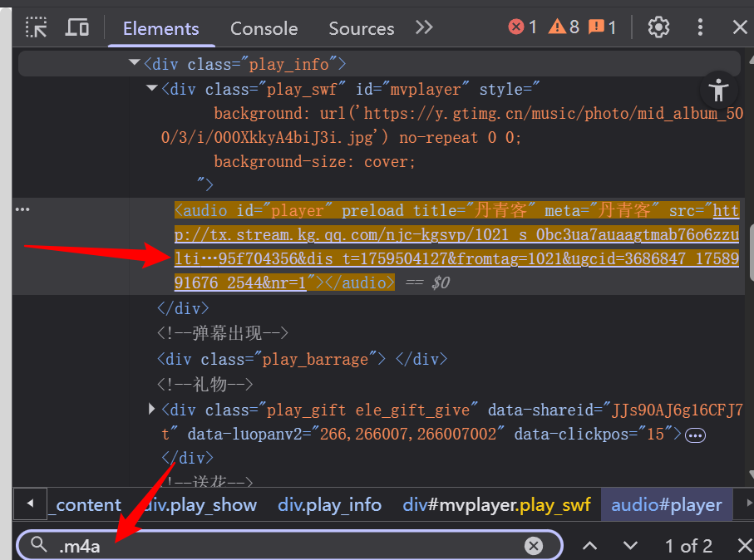Select div.play_info in the breadcrumb
Image resolution: width=754 pixels, height=560 pixels.
[329, 505]
